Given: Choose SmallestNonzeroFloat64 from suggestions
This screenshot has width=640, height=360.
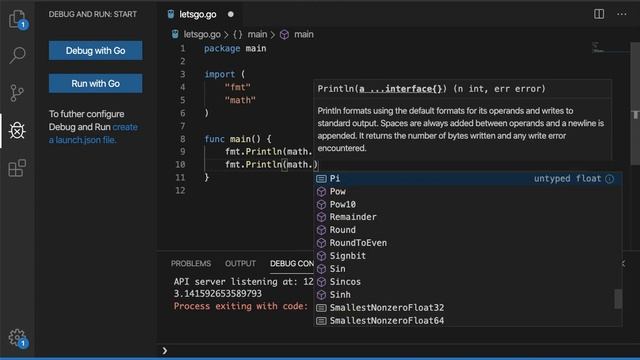Looking at the screenshot, I should pyautogui.click(x=467, y=320).
